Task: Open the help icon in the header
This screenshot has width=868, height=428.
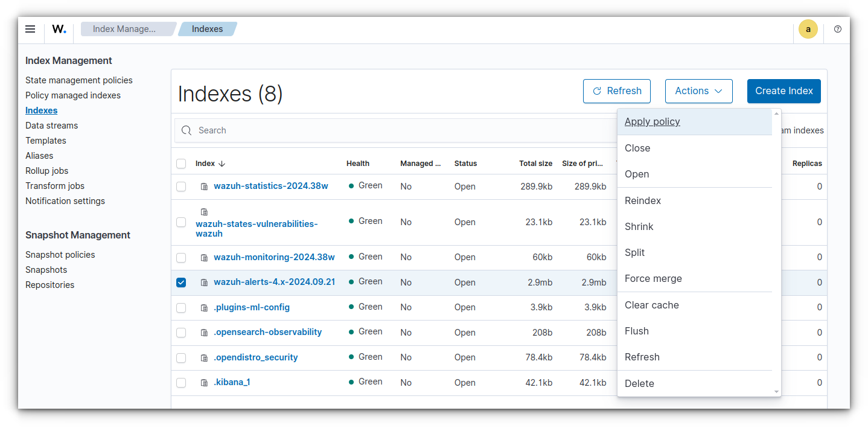Action: (x=838, y=29)
